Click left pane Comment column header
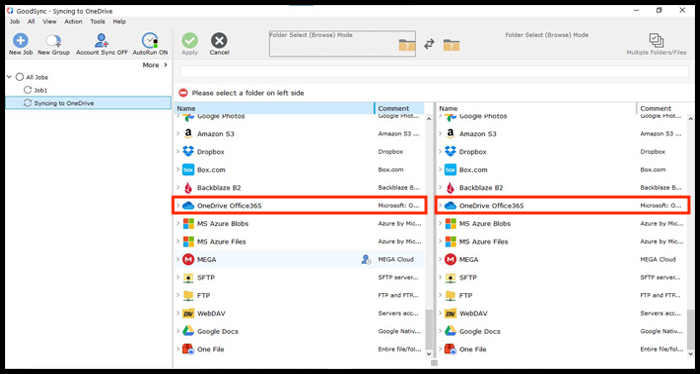This screenshot has height=374, width=700. (399, 108)
